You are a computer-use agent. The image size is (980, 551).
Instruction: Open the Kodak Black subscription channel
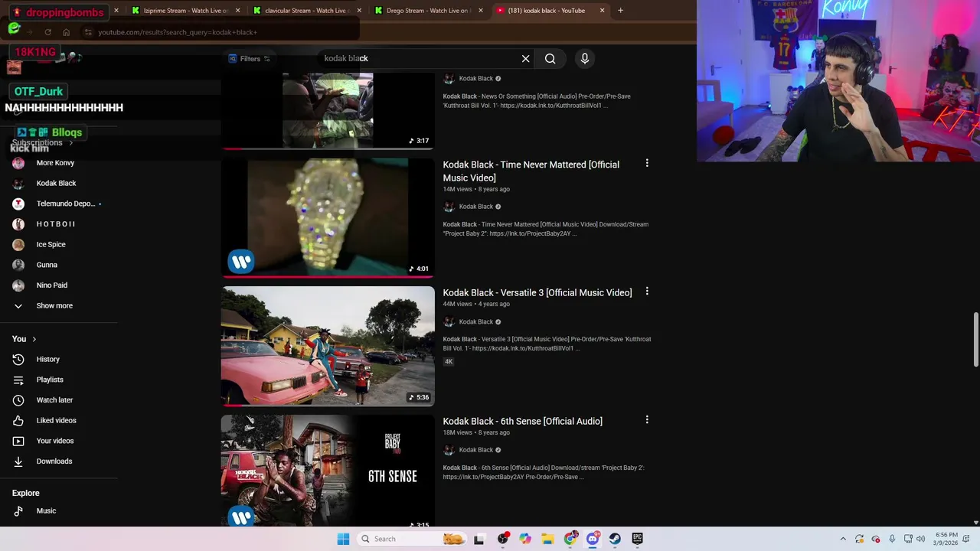56,183
